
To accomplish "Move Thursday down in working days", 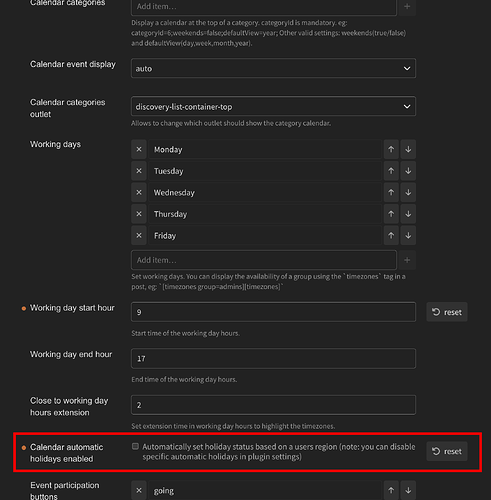I will (408, 214).
